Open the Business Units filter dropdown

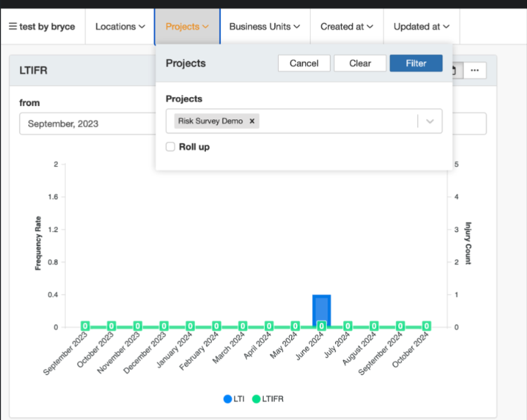pos(265,27)
